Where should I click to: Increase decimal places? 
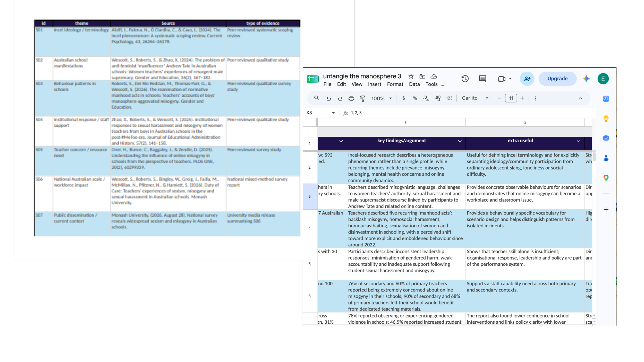[x=437, y=98]
